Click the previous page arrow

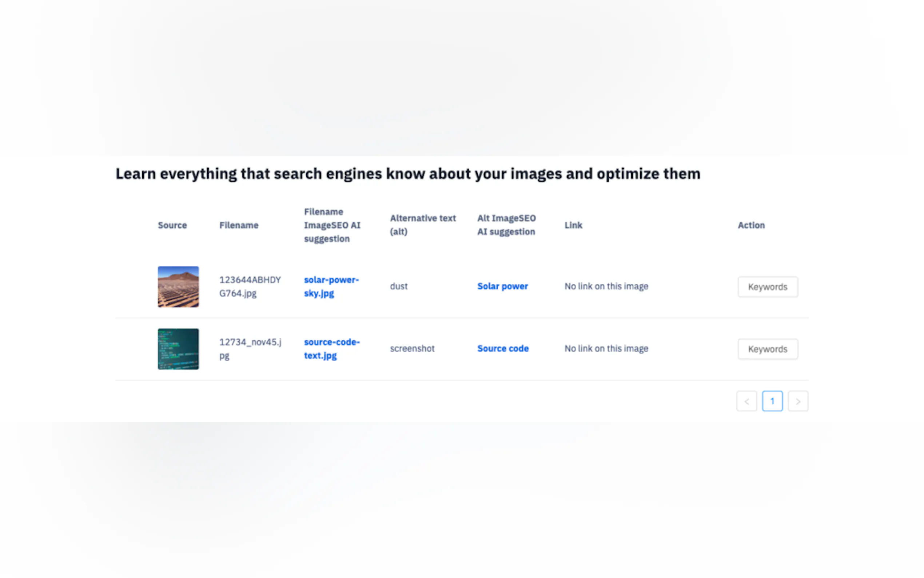click(x=746, y=401)
